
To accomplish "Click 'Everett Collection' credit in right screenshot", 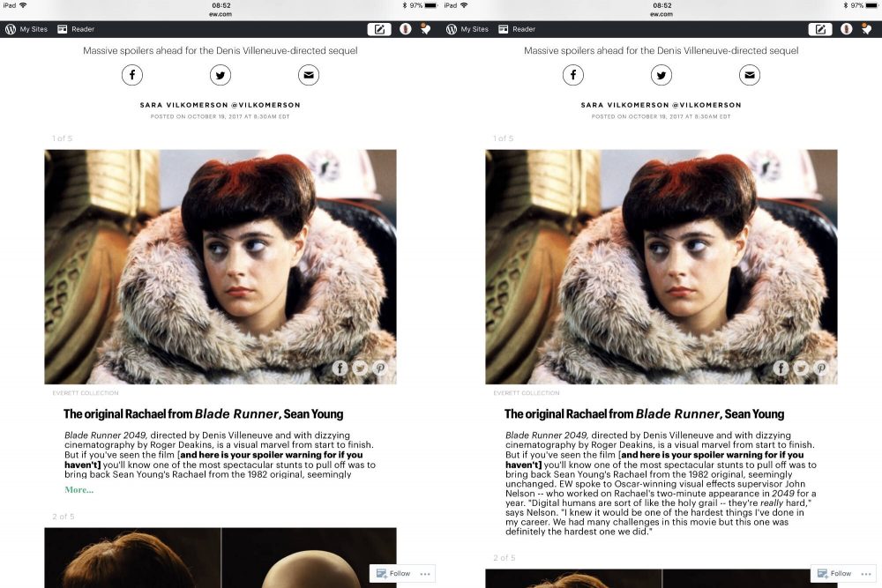I will pos(527,393).
